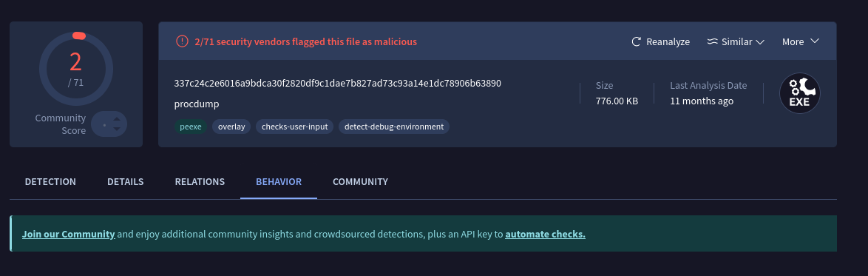Image resolution: width=868 pixels, height=276 pixels.
Task: Open the More dropdown menu
Action: [800, 41]
